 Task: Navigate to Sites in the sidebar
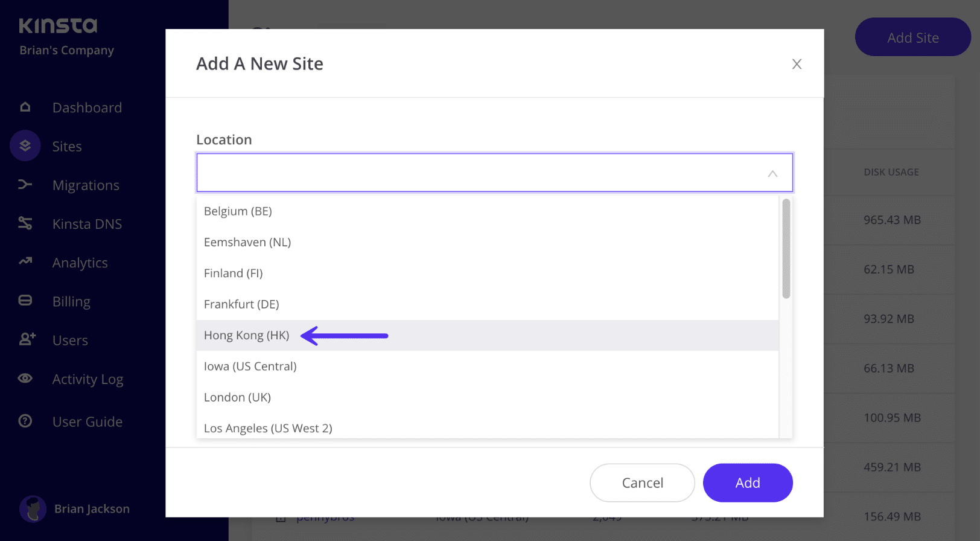[66, 146]
